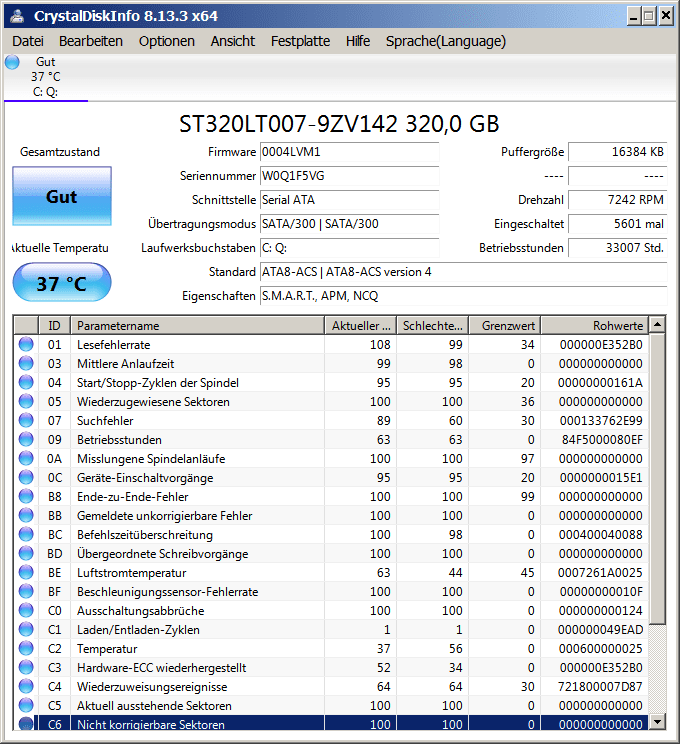Open the Bearbeiten menu
Screen dimensions: 680x744
coord(91,41)
